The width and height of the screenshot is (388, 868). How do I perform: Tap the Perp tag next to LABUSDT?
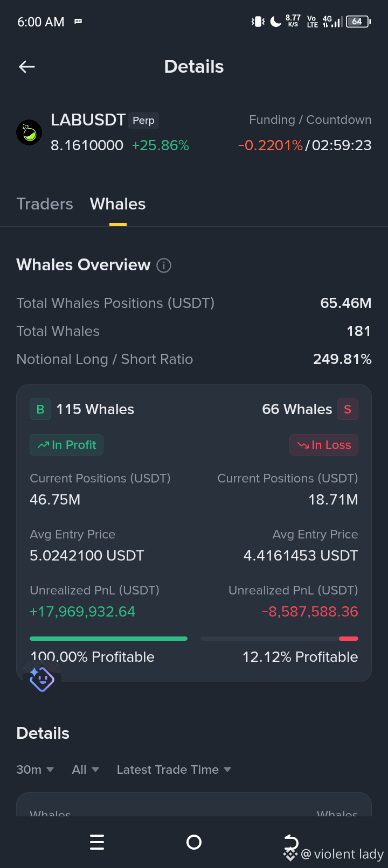click(143, 120)
